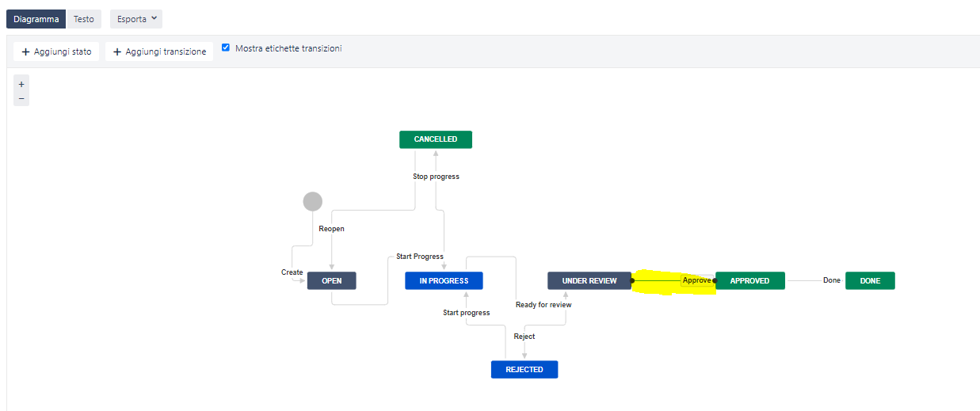Select the gray initial state circle
This screenshot has width=980, height=411.
(313, 202)
